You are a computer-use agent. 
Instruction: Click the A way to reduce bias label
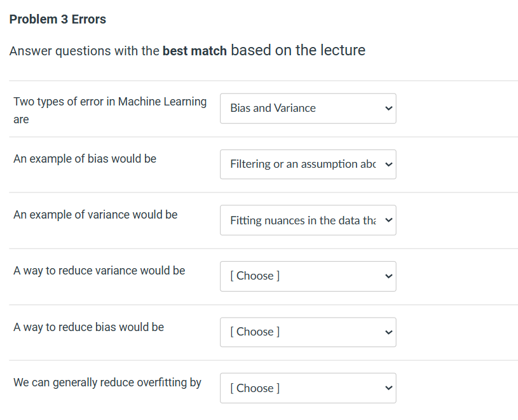(x=87, y=327)
